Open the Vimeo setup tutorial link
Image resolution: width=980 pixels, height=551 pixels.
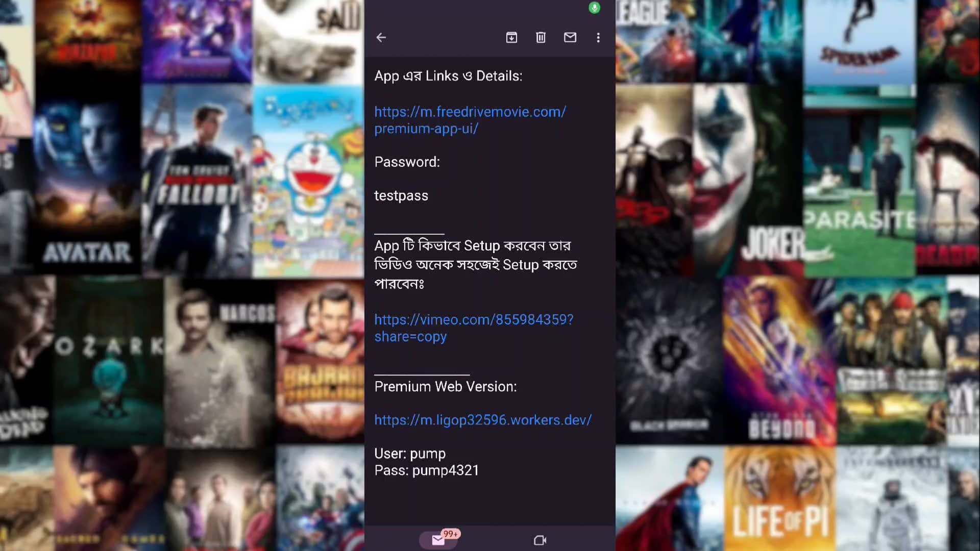pos(474,328)
